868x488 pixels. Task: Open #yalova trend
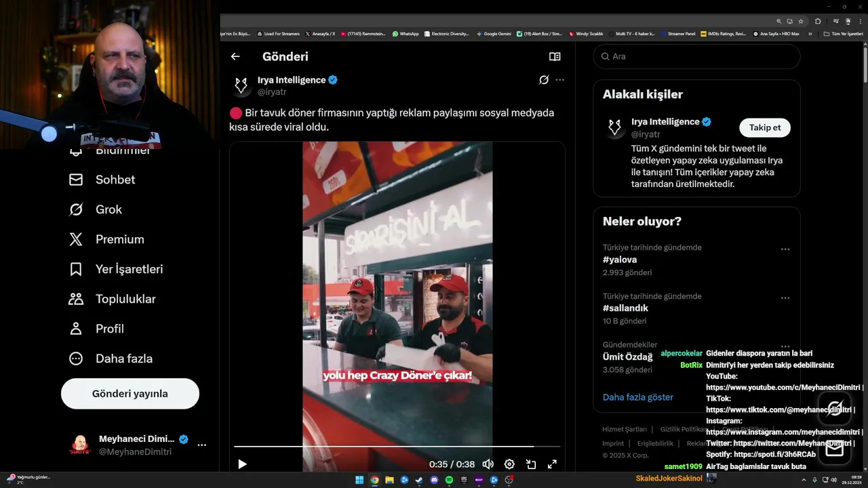[620, 260]
